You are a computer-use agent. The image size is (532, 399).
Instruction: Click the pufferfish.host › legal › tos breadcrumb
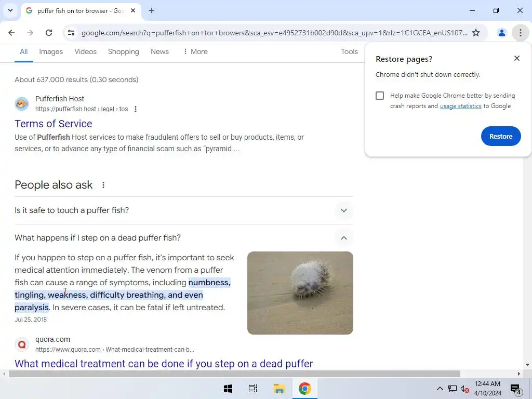(x=82, y=109)
